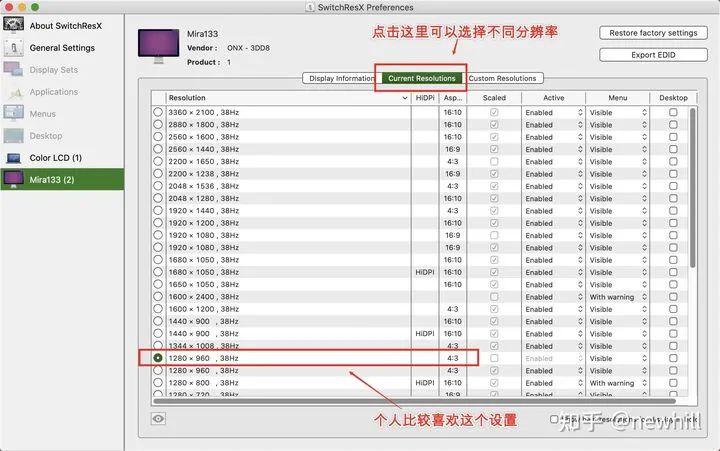
Task: Click the 1680 × 1050 HiDPI row text
Action: pyautogui.click(x=203, y=272)
